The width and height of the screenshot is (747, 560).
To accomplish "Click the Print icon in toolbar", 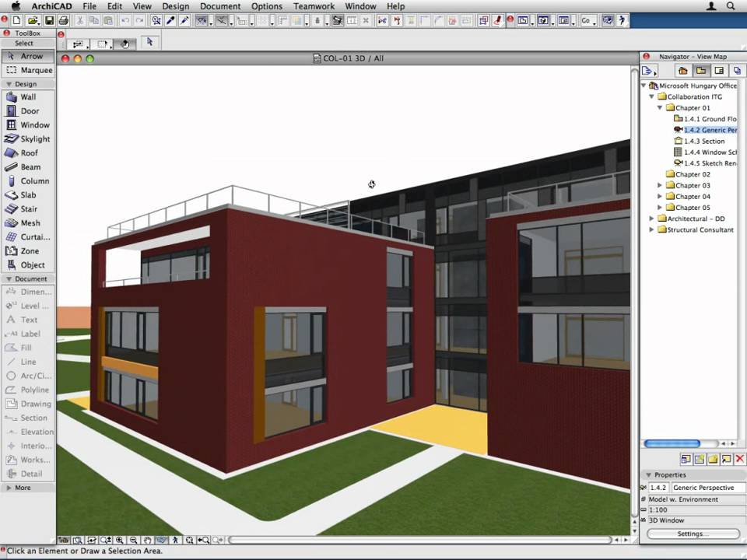I will click(63, 20).
